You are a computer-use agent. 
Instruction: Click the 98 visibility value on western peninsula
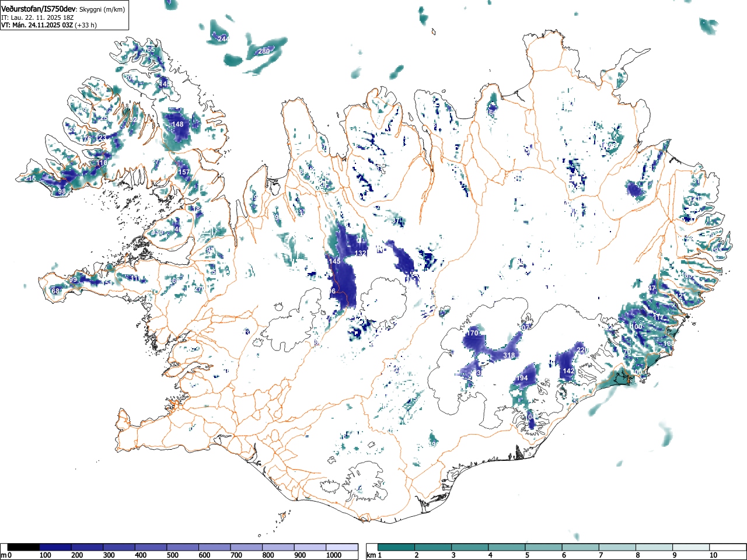click(62, 191)
